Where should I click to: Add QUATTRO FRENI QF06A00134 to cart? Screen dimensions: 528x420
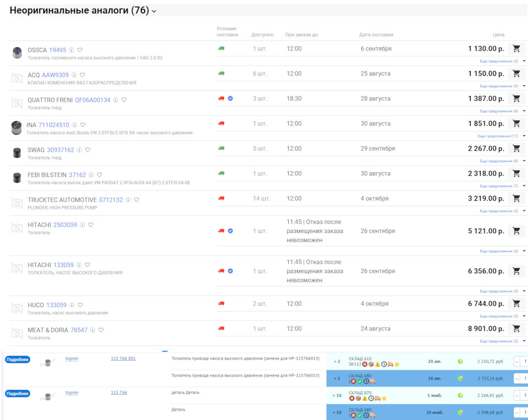pos(516,98)
